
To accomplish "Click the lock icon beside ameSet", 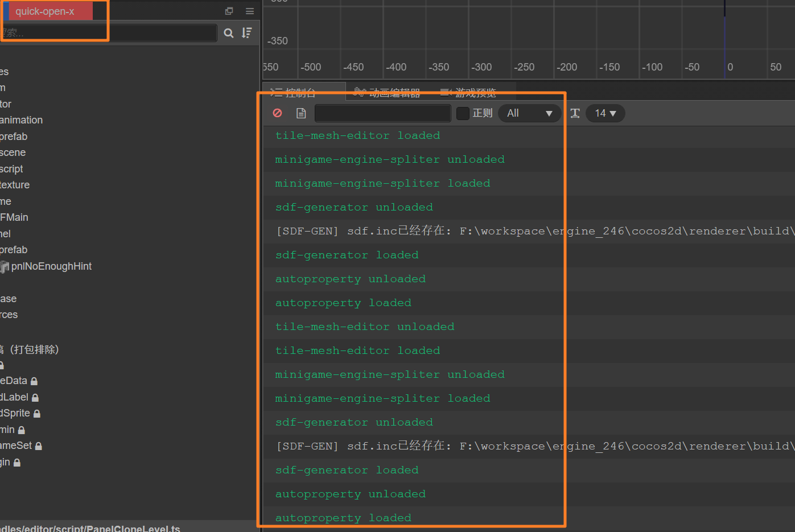I will (x=39, y=446).
